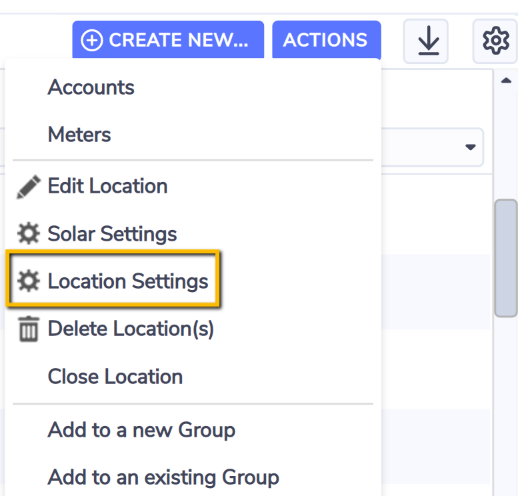The image size is (530, 496).
Task: Click the pencil icon beside Edit Location
Action: 28,187
